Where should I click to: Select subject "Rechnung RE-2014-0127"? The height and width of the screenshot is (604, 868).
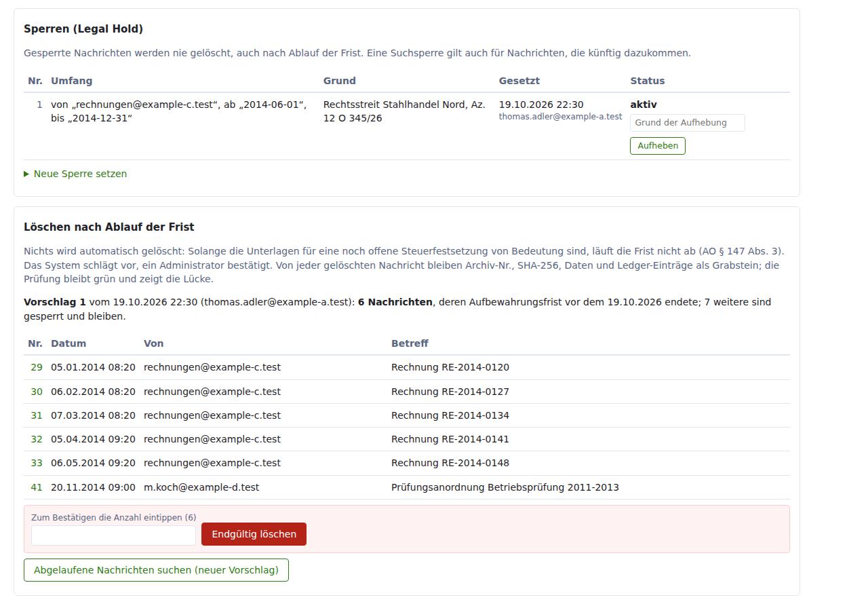click(x=450, y=392)
